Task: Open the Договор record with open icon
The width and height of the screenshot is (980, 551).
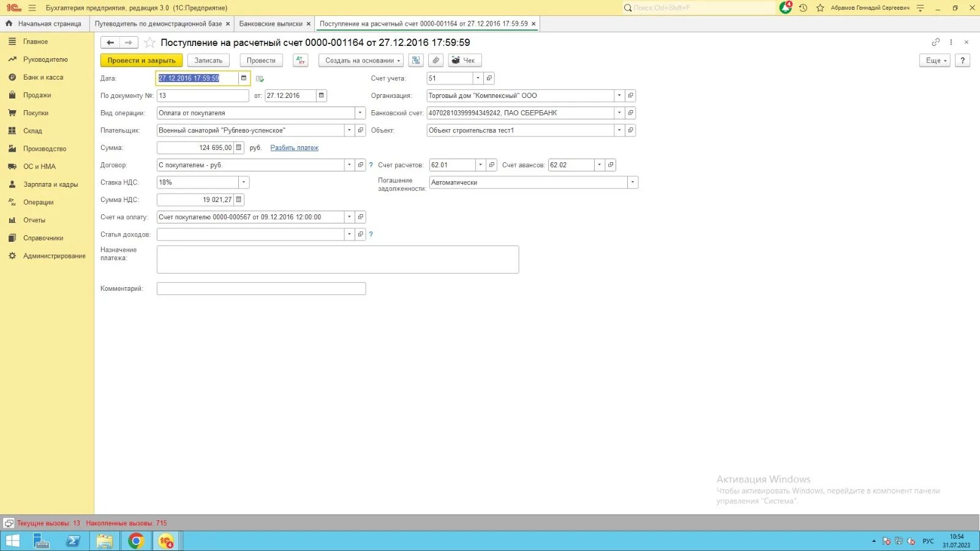Action: [x=361, y=165]
